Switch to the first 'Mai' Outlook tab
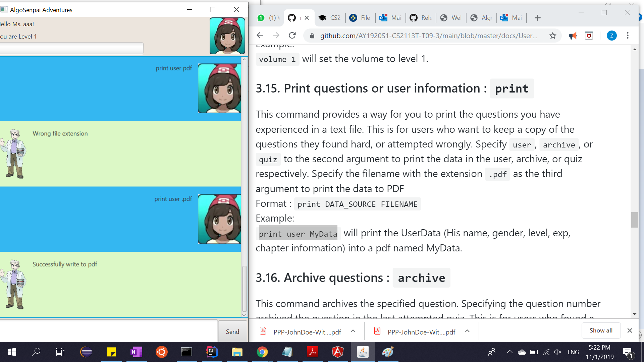 pos(390,18)
